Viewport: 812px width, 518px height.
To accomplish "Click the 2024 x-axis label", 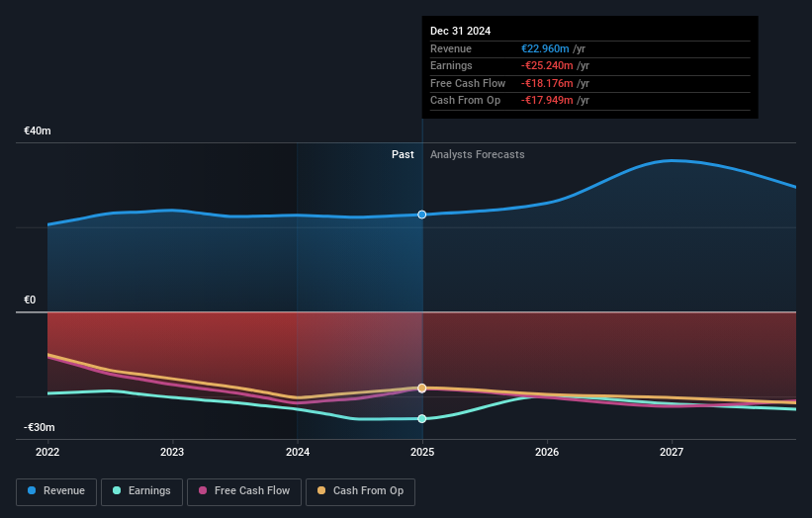I will point(298,453).
